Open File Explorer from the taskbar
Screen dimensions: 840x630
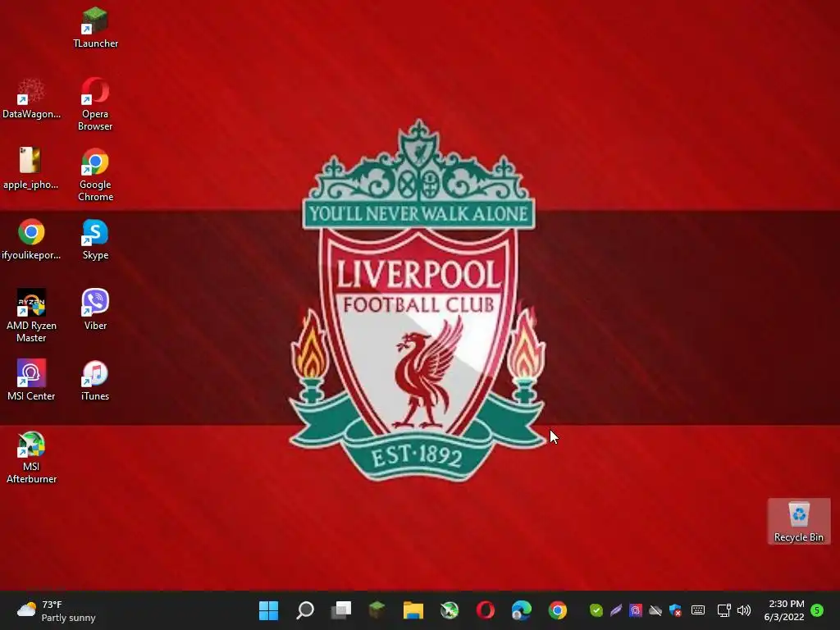(413, 610)
